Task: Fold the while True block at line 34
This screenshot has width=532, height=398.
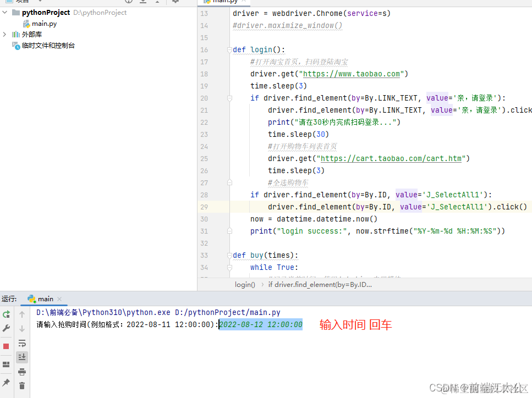Action: click(229, 268)
